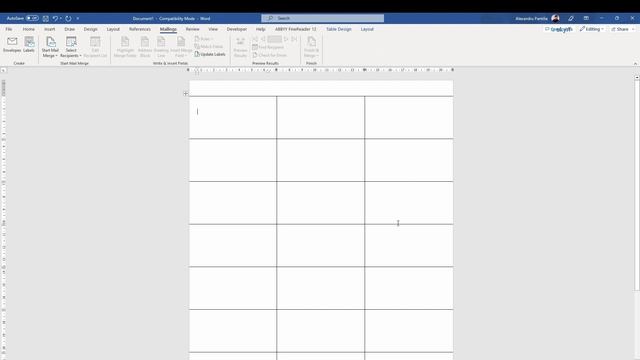
Task: Click the scroll up arrow
Action: (637, 77)
